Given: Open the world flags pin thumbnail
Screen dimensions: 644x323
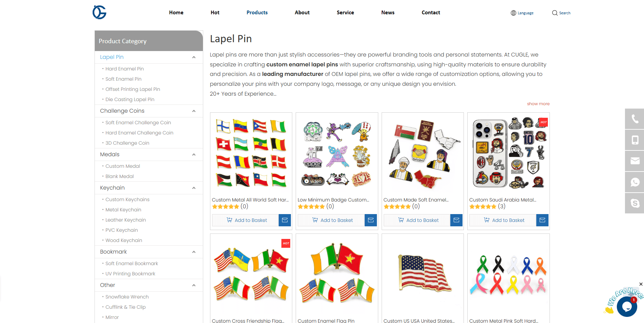Looking at the screenshot, I should click(x=251, y=154).
